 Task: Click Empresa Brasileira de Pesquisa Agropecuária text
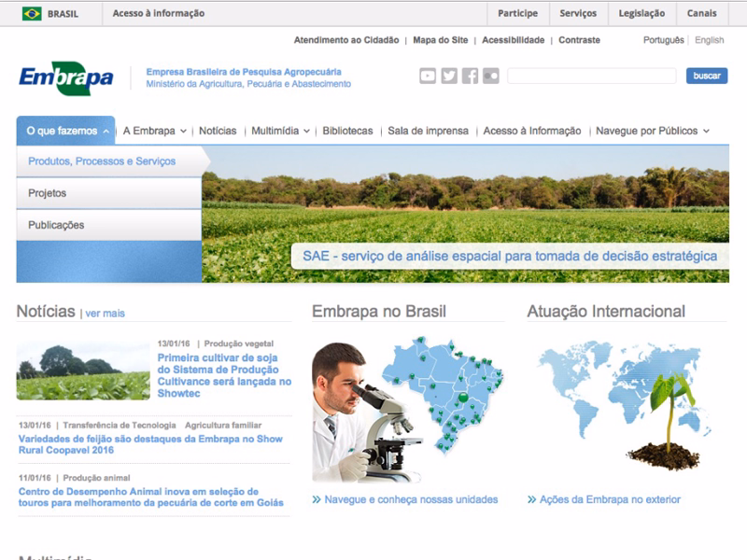click(x=244, y=72)
